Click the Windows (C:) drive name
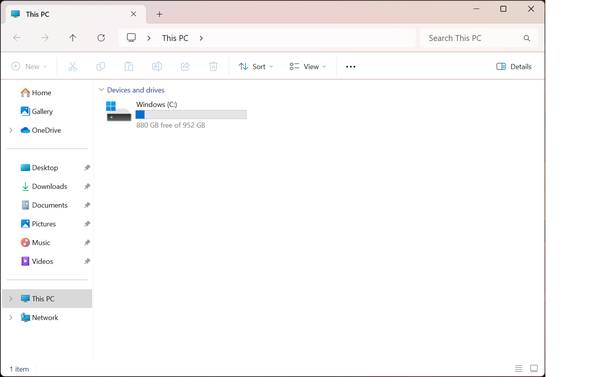The image size is (600, 377). click(x=157, y=104)
